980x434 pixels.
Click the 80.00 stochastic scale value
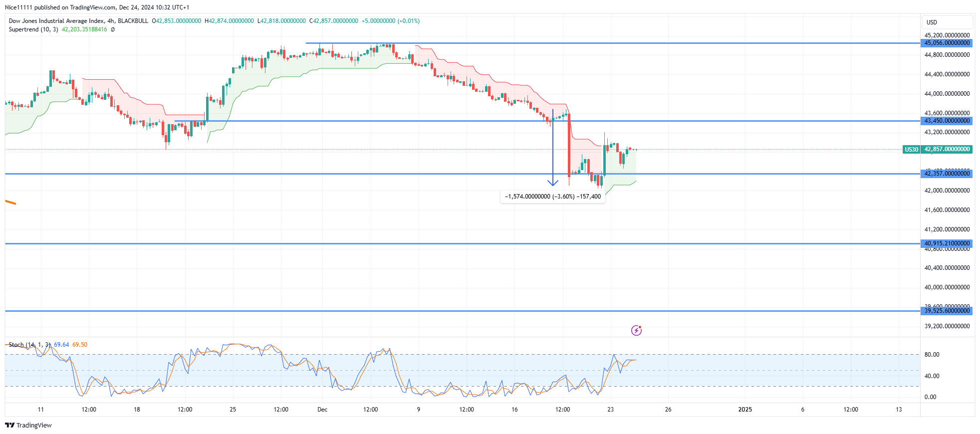932,355
